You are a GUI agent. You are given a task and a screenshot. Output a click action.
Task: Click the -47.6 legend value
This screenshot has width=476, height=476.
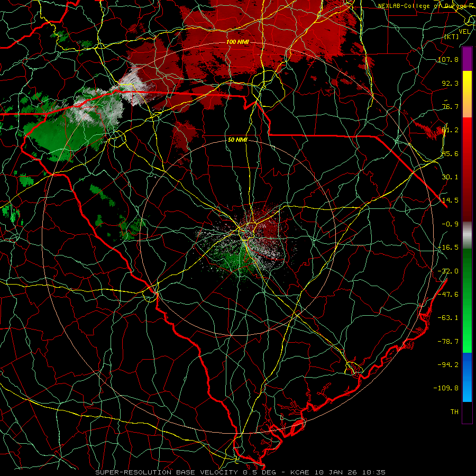tap(448, 295)
